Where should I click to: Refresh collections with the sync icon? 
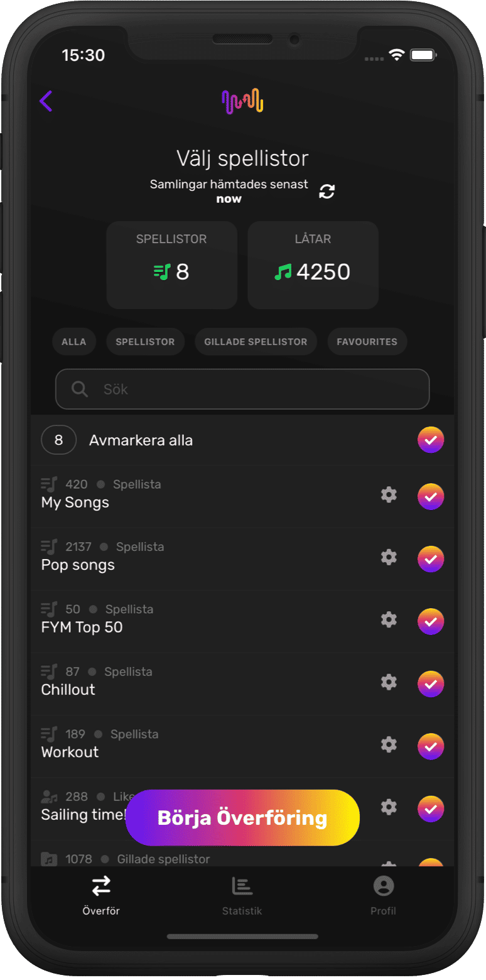pos(327,192)
